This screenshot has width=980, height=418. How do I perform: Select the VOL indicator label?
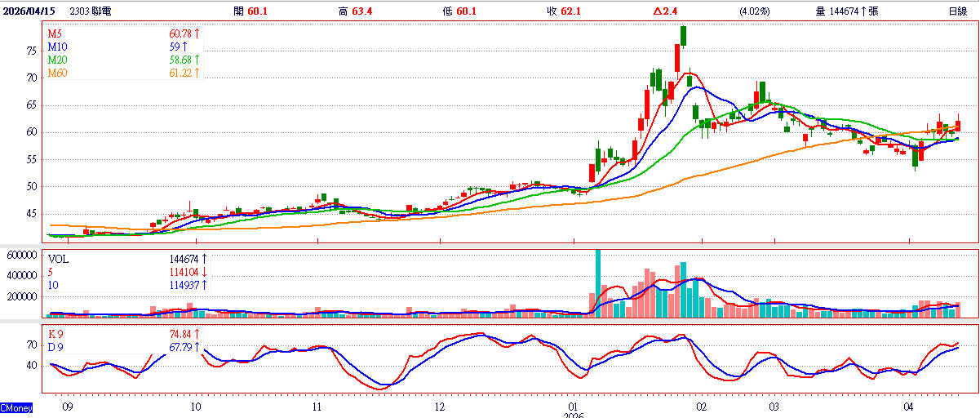[60, 258]
